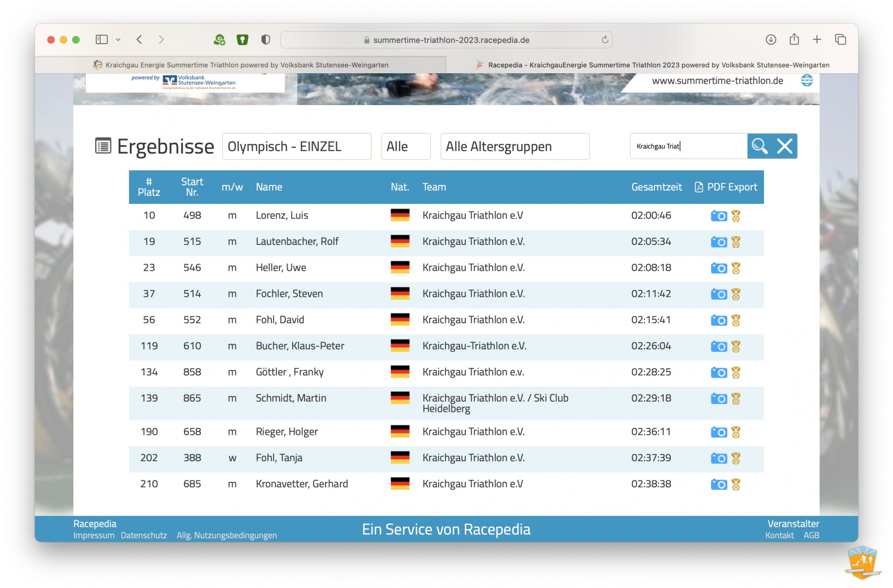This screenshot has height=588, width=893.
Task: Open the Olympisch - EINZEL competition dropdown
Action: coord(297,147)
